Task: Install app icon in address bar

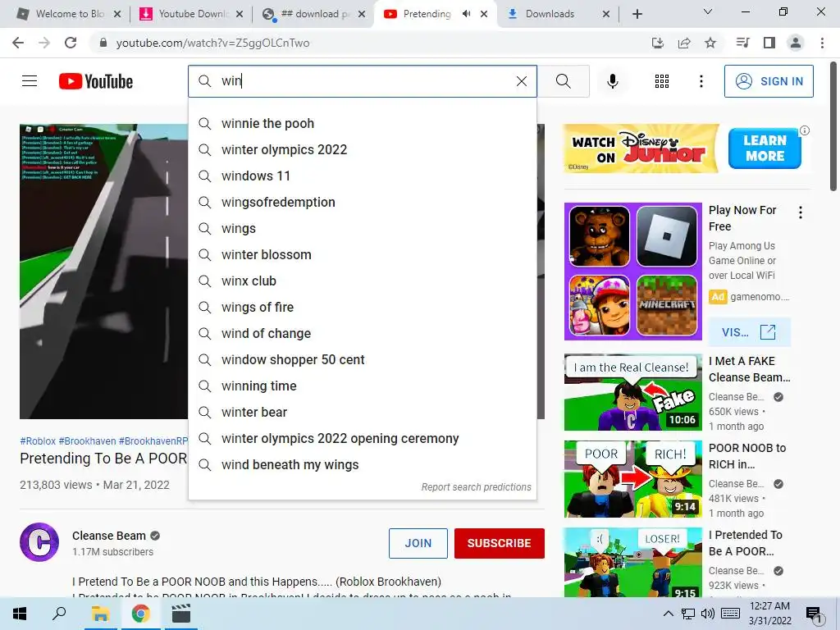Action: (x=657, y=43)
